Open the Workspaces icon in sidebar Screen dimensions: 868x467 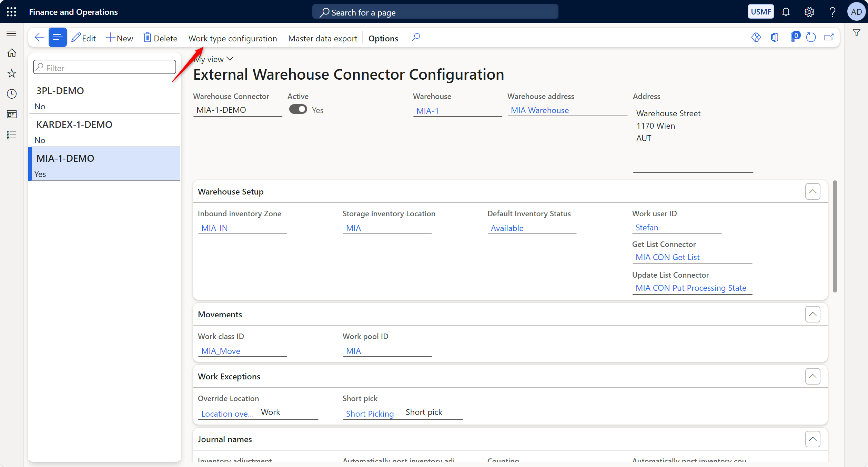click(x=12, y=115)
